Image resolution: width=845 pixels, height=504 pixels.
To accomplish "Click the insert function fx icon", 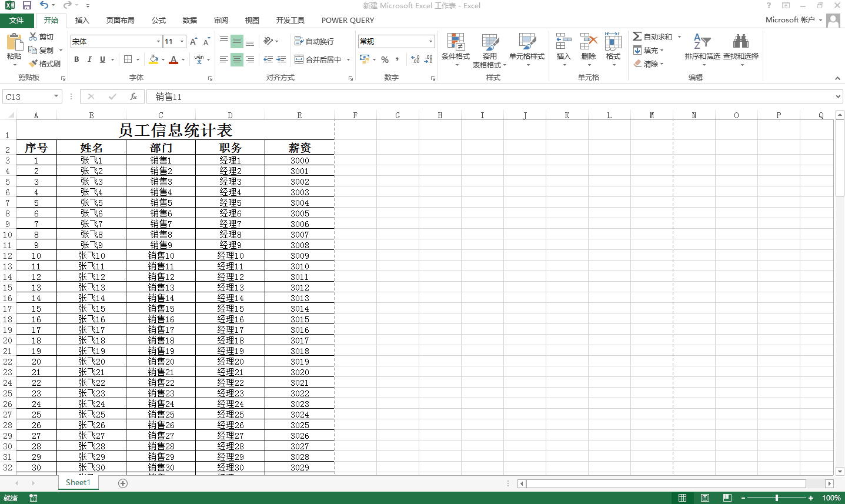I will 133,96.
